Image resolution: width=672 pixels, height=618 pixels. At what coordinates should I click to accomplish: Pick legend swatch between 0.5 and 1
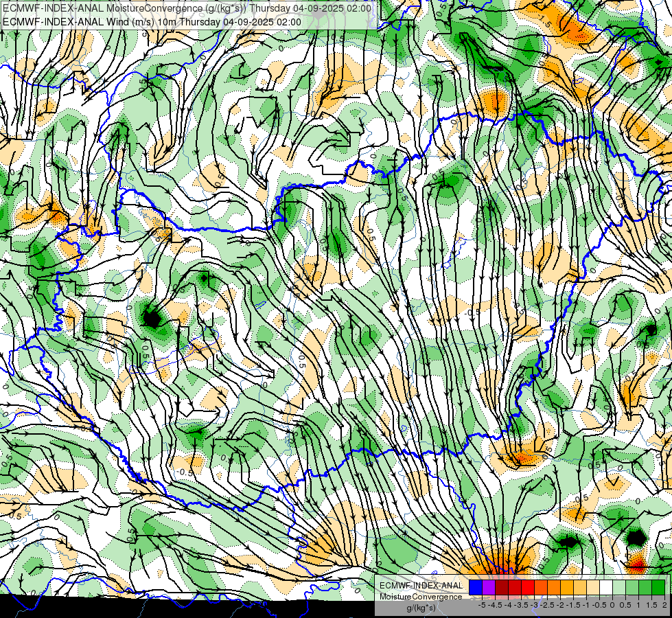[632, 587]
